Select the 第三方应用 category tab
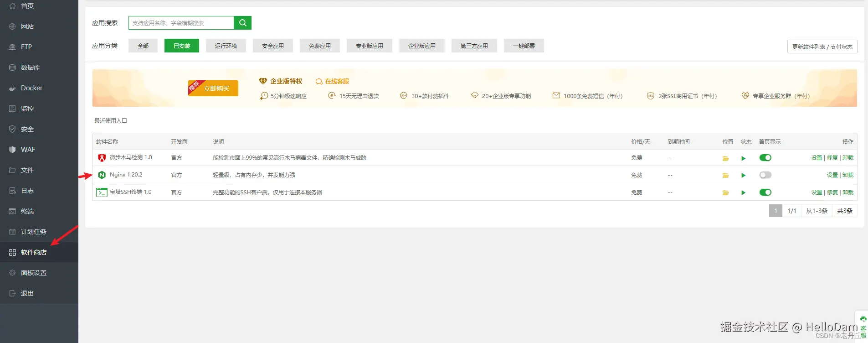 pos(474,46)
